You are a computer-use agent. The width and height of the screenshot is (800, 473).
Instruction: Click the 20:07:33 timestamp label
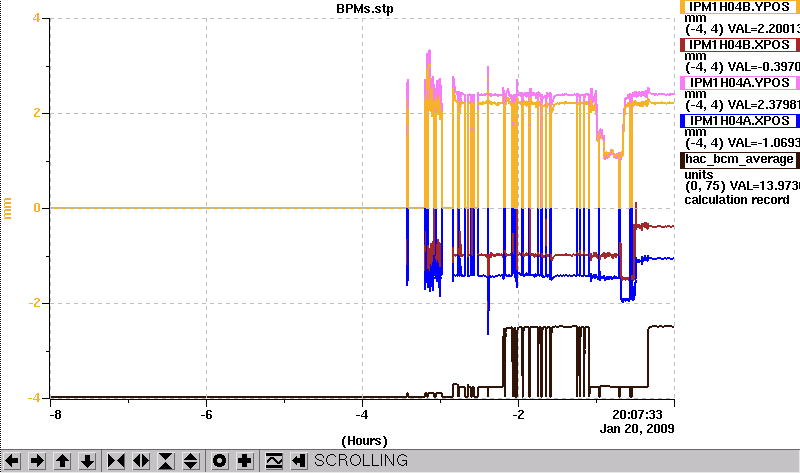click(x=637, y=414)
